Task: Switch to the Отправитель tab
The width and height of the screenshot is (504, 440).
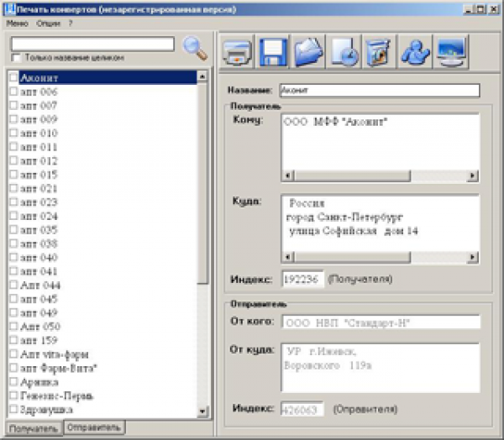Action: [94, 427]
